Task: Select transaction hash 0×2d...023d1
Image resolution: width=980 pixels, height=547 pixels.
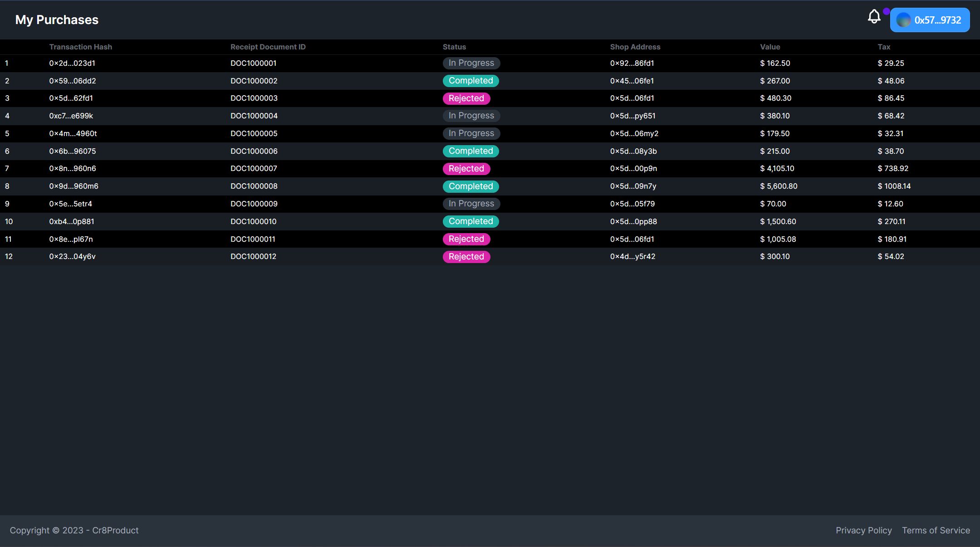Action: coord(72,63)
